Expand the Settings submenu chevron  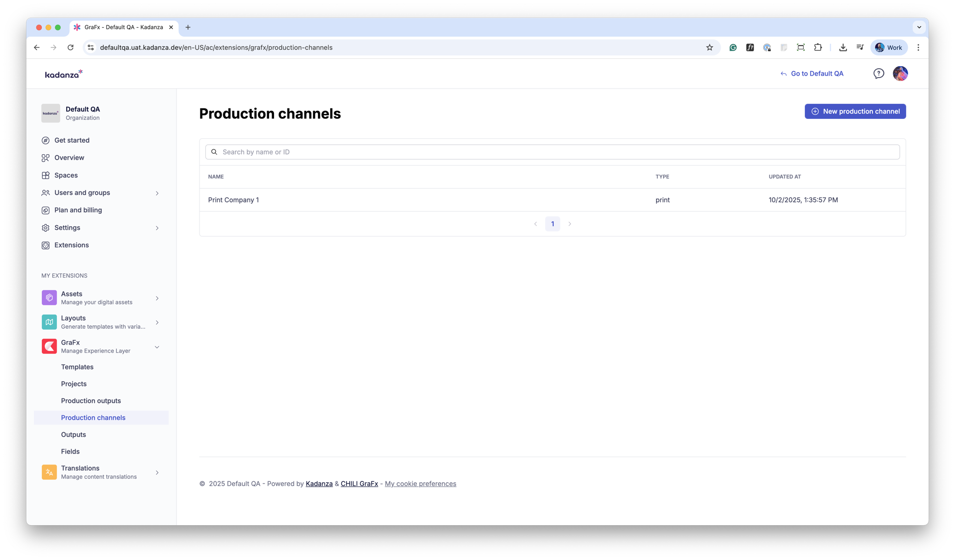[x=157, y=228]
